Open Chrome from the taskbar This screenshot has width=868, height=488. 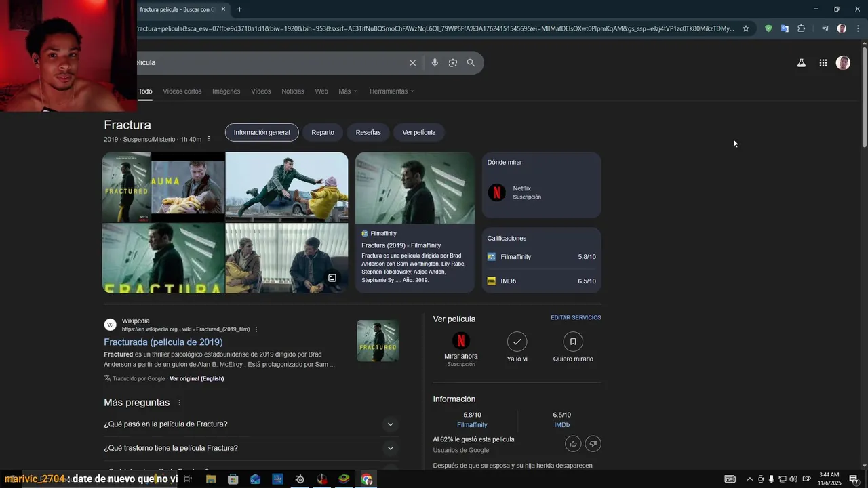click(367, 479)
